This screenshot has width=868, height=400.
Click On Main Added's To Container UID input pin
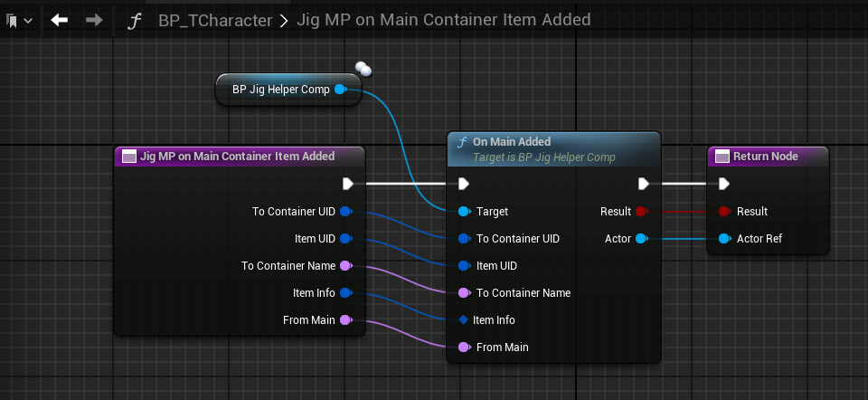(x=465, y=238)
